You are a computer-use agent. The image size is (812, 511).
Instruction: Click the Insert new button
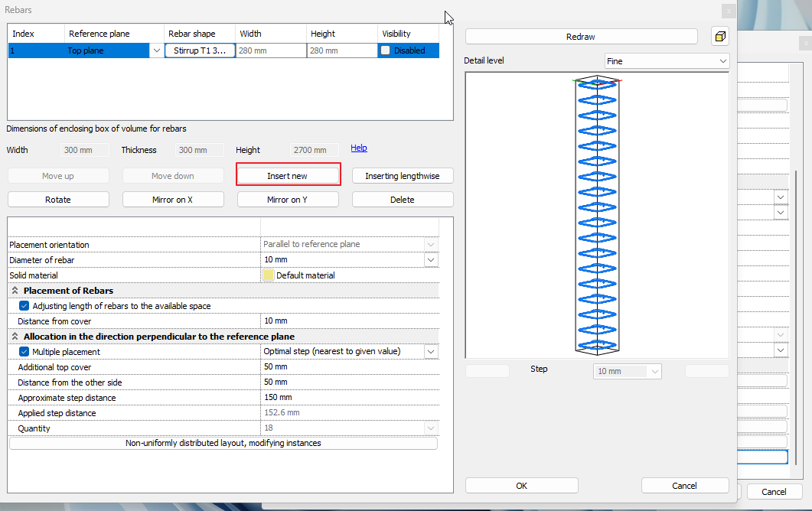click(288, 176)
